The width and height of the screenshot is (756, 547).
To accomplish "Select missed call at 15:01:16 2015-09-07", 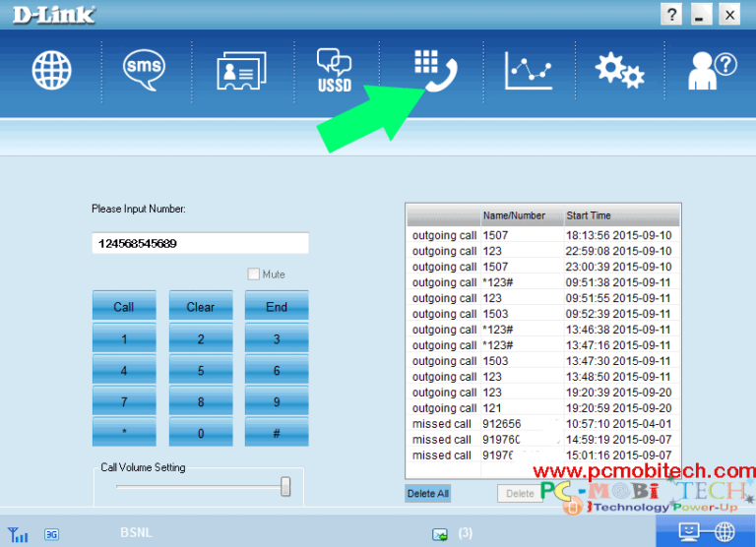I will pos(543,455).
